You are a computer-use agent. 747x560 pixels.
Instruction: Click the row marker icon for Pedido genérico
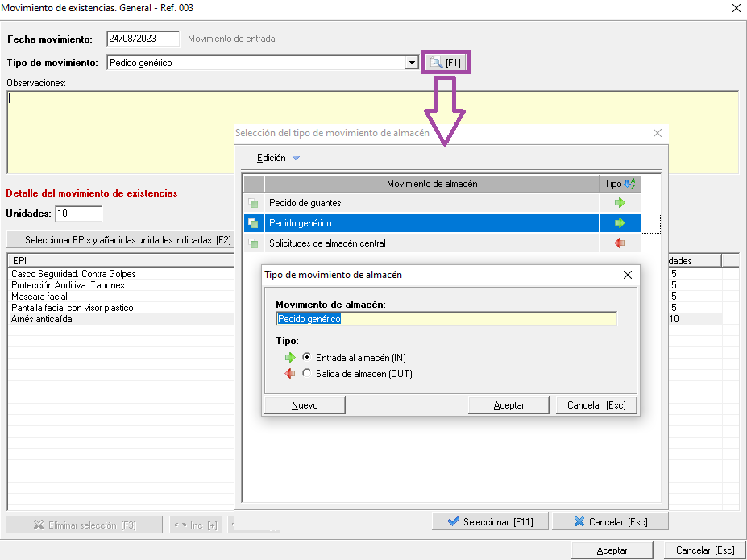(254, 223)
